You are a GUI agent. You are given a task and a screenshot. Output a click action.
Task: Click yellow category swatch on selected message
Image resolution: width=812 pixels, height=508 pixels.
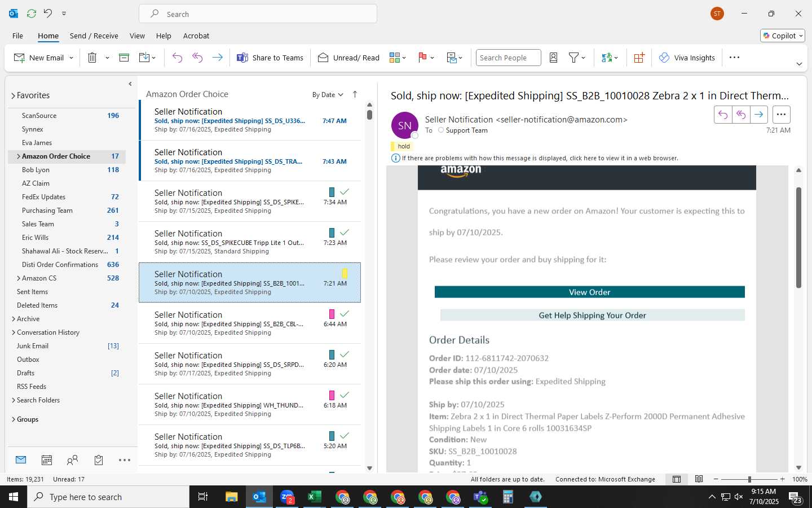point(345,273)
